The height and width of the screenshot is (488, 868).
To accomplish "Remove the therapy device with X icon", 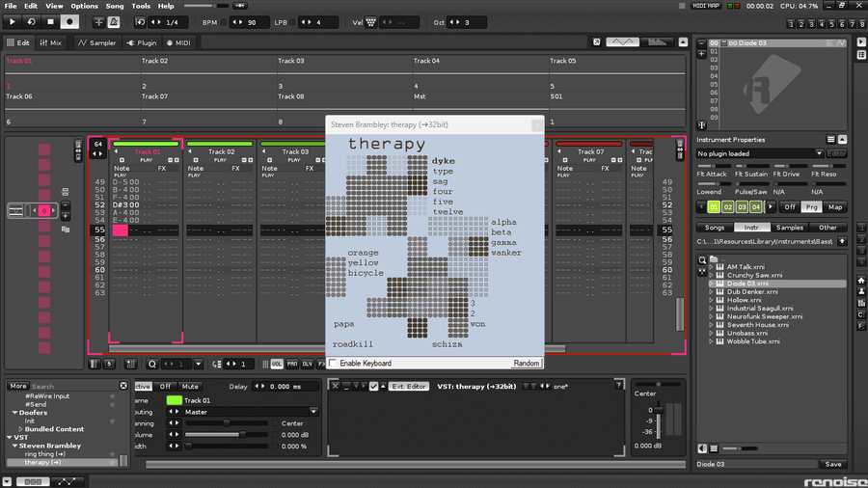I will (x=336, y=386).
